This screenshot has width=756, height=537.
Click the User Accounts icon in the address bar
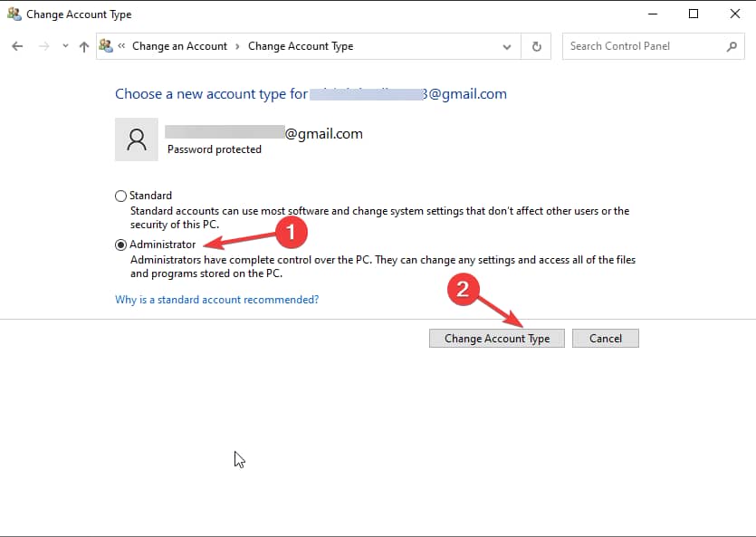tap(107, 46)
